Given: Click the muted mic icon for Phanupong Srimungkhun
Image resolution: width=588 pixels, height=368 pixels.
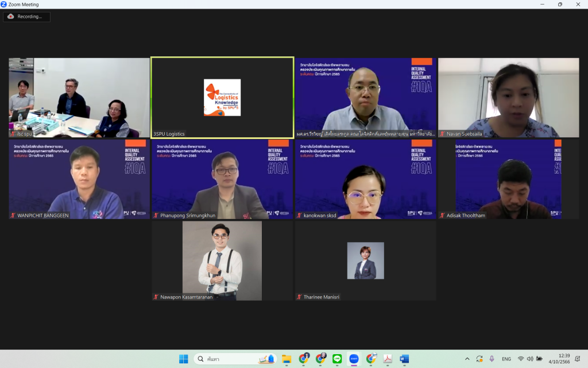Looking at the screenshot, I should point(156,215).
